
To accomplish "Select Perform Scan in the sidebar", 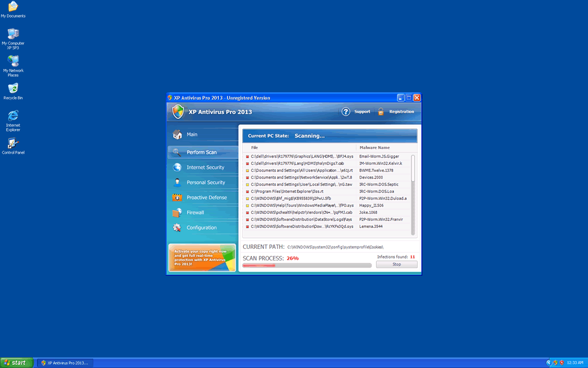I will (x=202, y=152).
